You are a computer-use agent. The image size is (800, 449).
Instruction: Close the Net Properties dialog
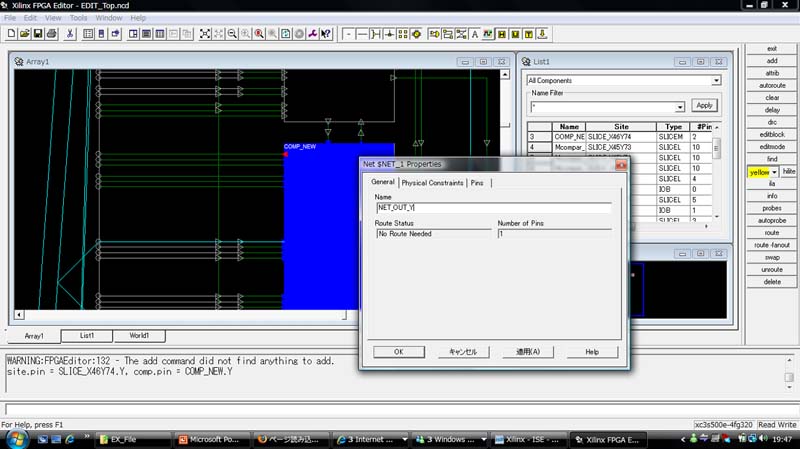(x=621, y=165)
